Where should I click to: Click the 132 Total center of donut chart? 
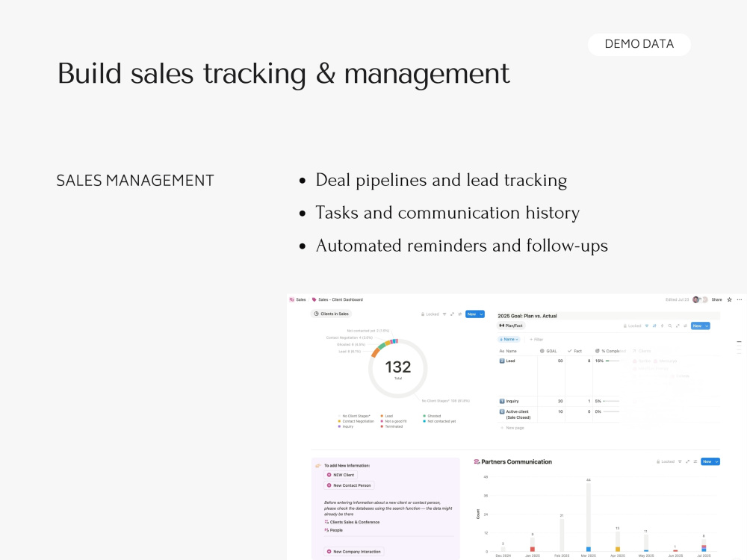[398, 369]
